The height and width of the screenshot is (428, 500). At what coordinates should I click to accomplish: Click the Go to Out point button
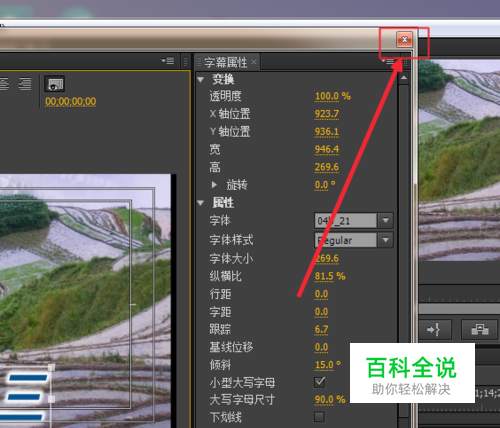point(434,330)
